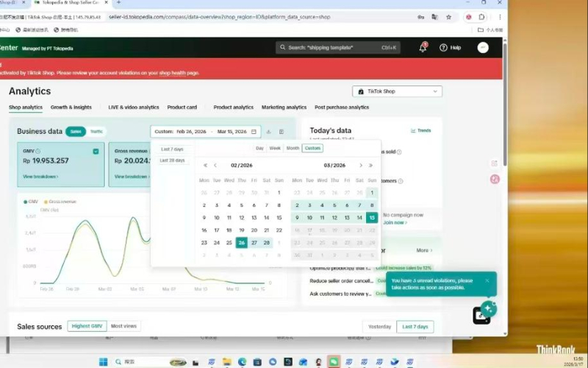The height and width of the screenshot is (368, 588).
Task: Click the shipping template search box
Action: pos(338,48)
